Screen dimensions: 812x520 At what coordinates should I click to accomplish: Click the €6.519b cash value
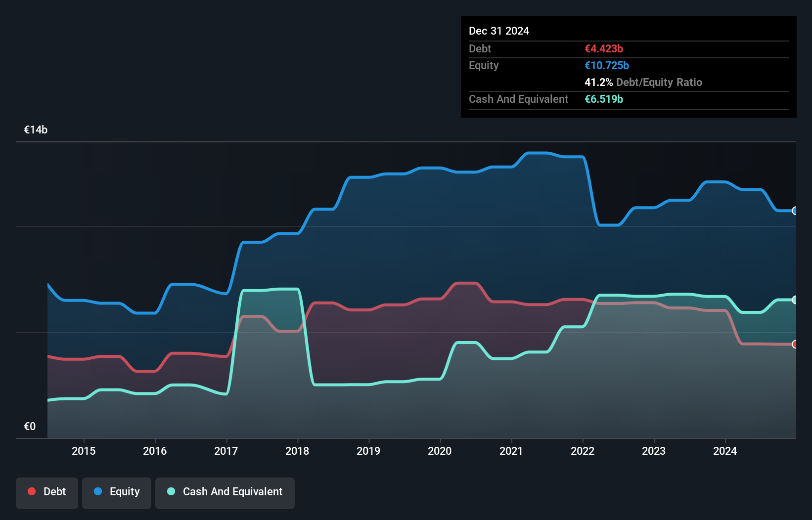[604, 99]
